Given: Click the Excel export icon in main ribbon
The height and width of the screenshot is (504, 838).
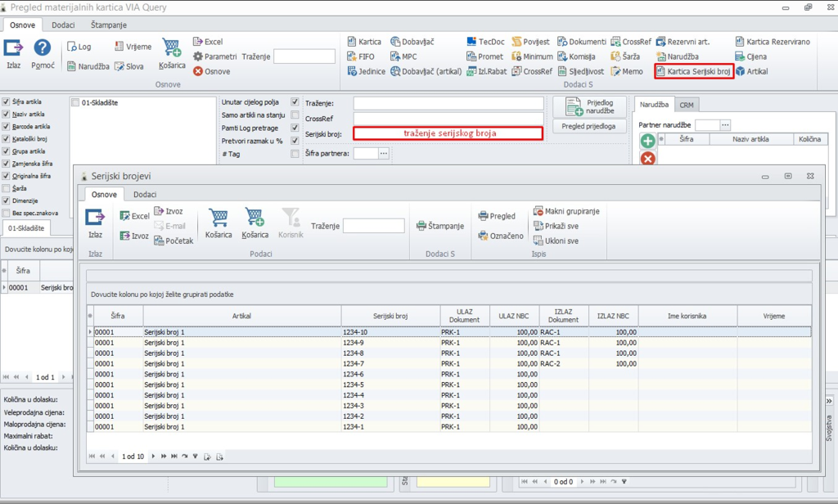Looking at the screenshot, I should click(x=198, y=42).
